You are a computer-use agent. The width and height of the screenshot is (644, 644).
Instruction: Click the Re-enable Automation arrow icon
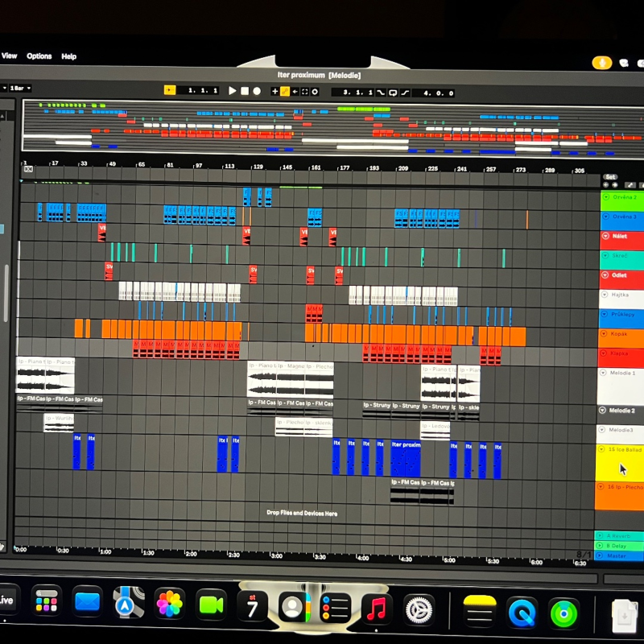click(295, 92)
